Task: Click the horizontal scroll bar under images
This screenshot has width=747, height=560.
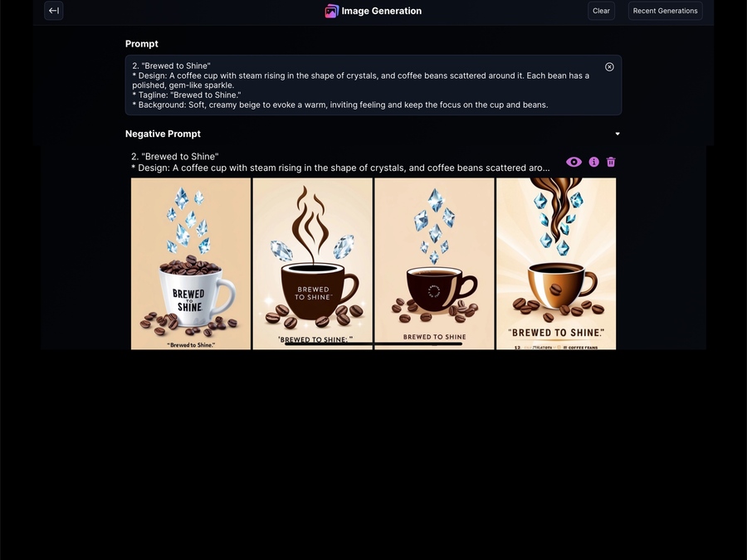Action: (x=373, y=343)
